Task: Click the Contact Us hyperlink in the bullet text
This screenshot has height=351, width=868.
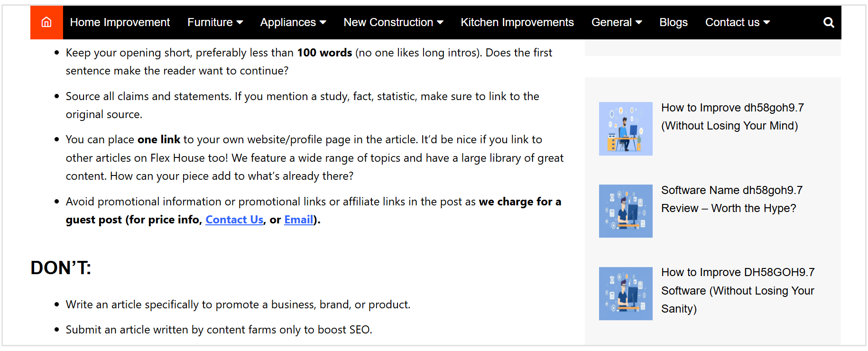Action: tap(234, 220)
